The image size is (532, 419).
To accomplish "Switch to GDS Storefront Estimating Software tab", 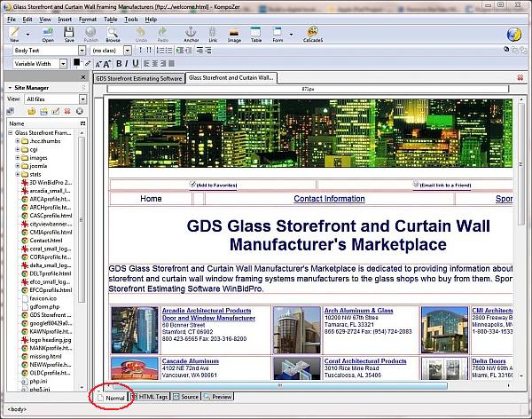I will pyautogui.click(x=139, y=78).
